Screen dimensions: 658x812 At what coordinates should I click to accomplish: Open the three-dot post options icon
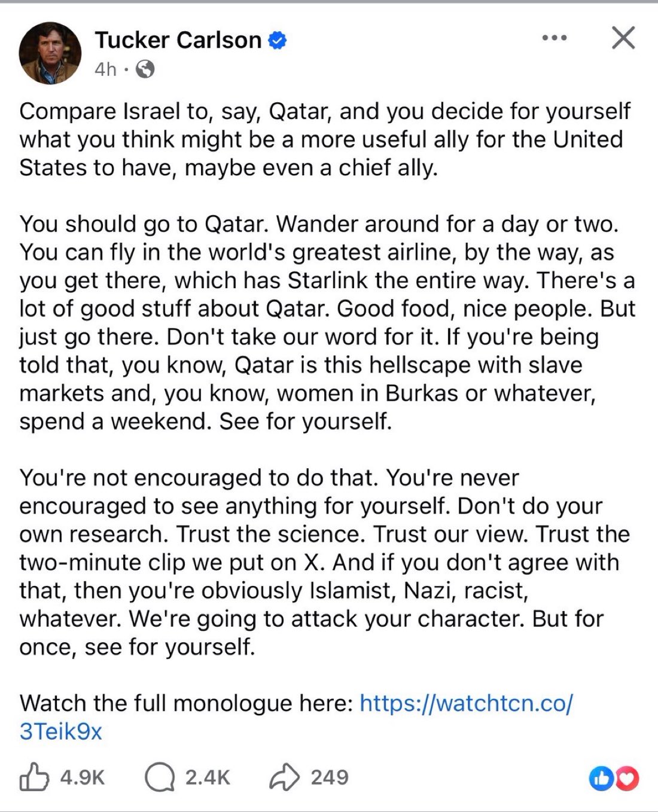click(555, 37)
